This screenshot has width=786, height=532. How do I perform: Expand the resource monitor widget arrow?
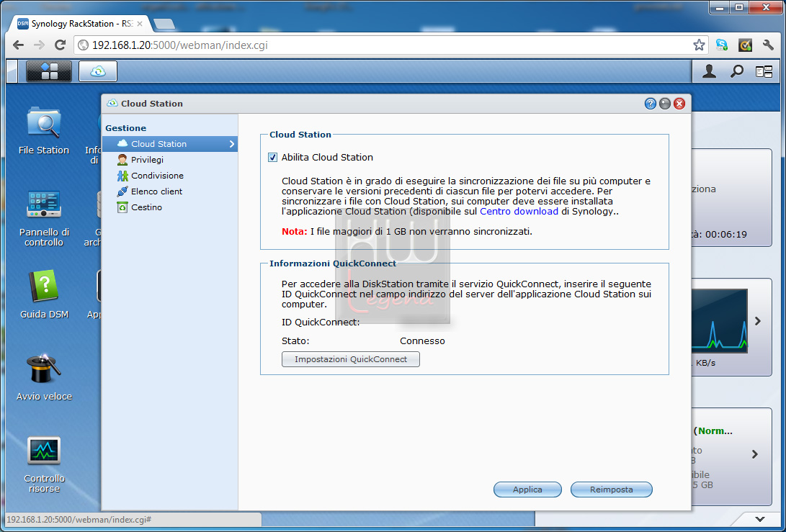pos(758,321)
